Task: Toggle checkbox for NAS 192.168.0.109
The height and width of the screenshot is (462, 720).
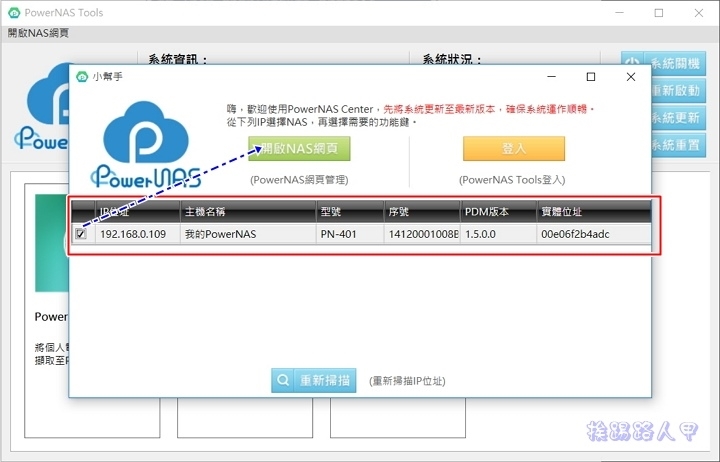Action: pyautogui.click(x=81, y=235)
